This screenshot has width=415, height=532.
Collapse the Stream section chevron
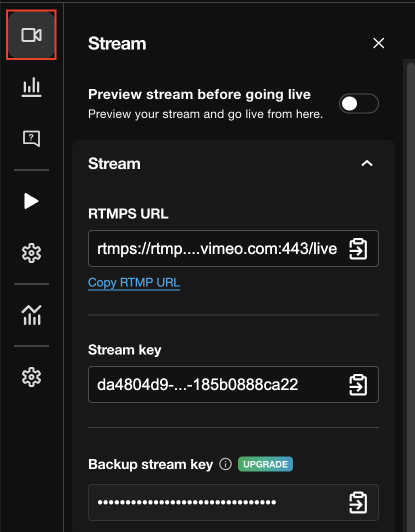coord(366,163)
